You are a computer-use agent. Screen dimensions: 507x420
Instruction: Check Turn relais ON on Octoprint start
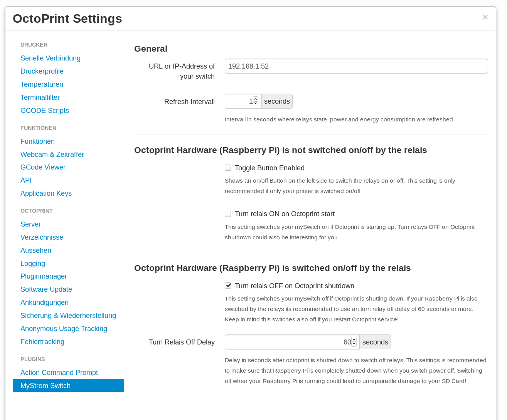pos(228,213)
